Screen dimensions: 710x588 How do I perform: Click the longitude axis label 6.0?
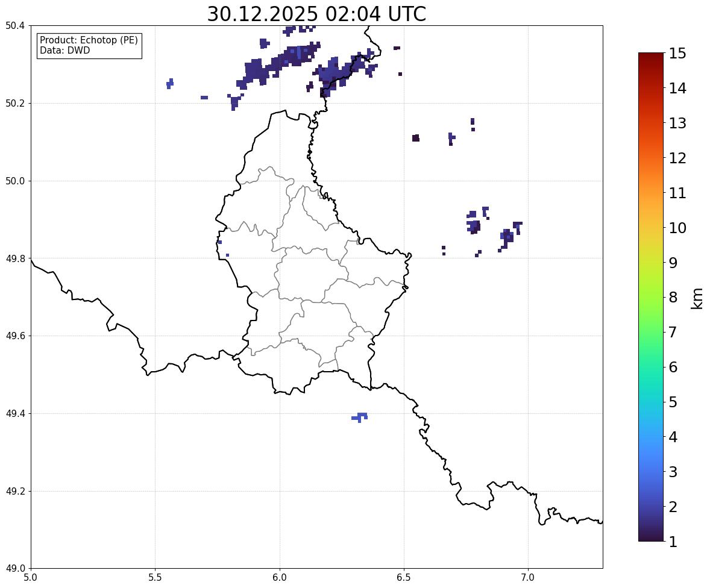(280, 578)
